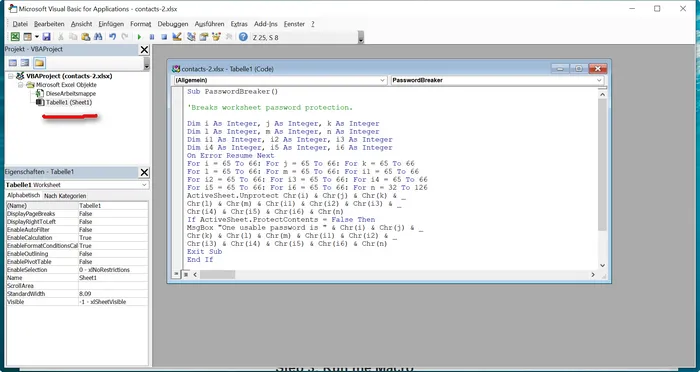Pause execution with the Break button
Screen dimensions: 700x372
coord(152,37)
